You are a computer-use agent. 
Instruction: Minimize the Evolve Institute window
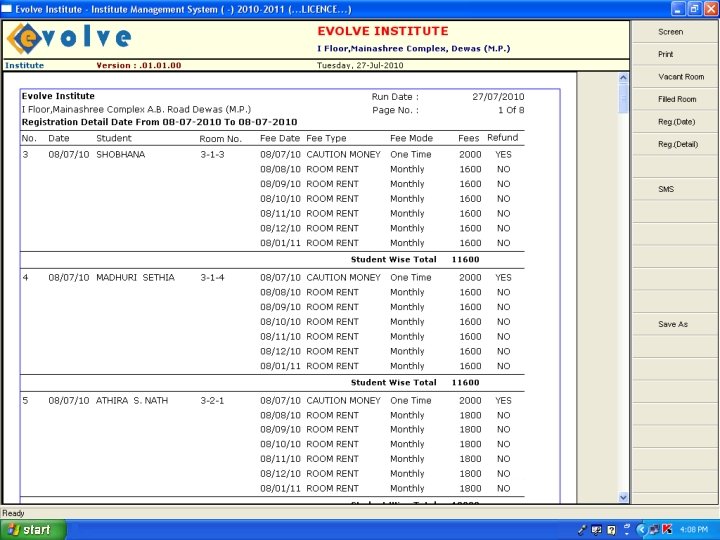pyautogui.click(x=678, y=9)
